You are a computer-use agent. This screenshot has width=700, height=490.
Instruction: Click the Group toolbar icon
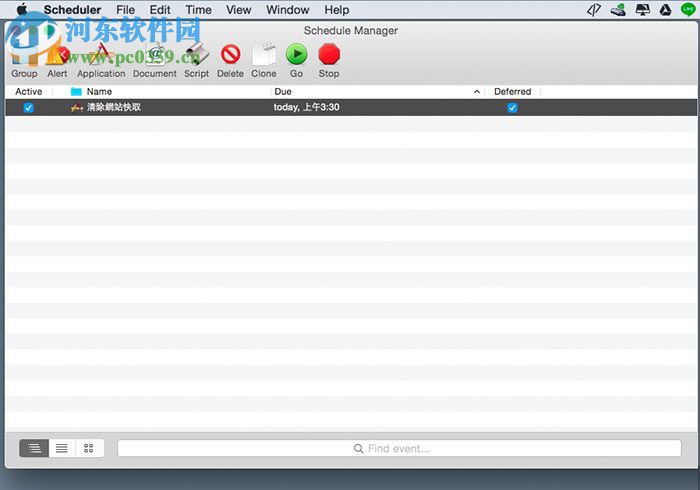24,61
